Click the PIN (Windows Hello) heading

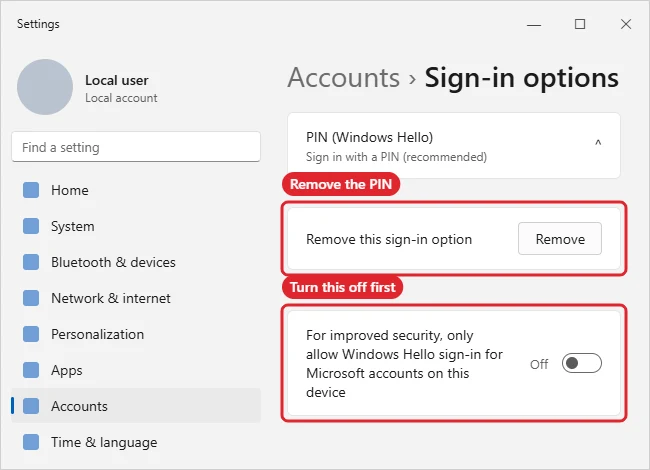coord(369,137)
